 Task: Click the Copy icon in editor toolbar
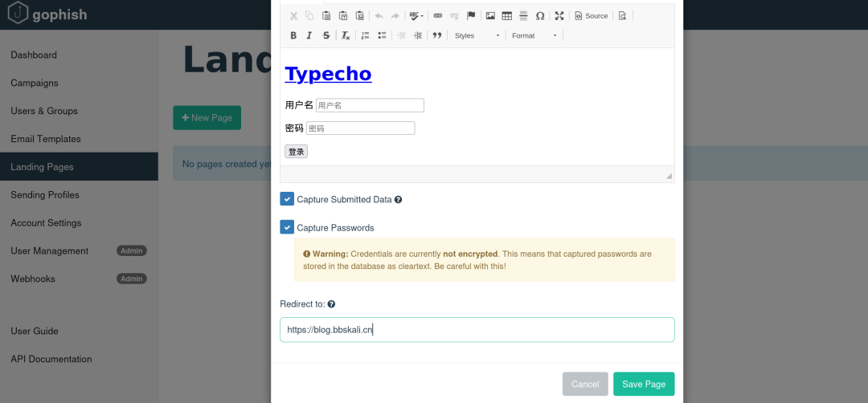(309, 16)
